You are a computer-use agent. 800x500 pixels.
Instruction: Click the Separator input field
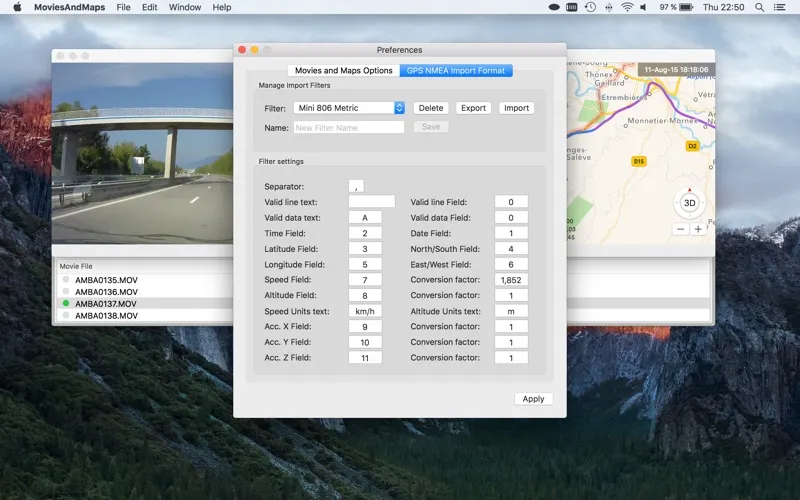[x=356, y=186]
